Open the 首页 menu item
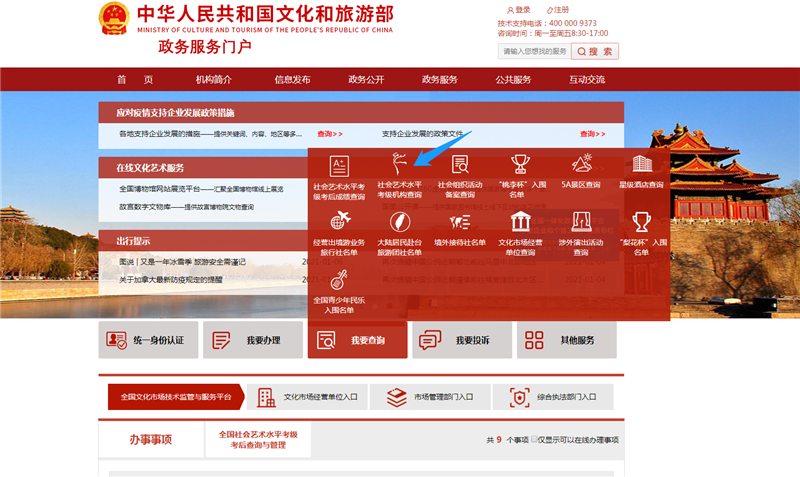 [135, 80]
